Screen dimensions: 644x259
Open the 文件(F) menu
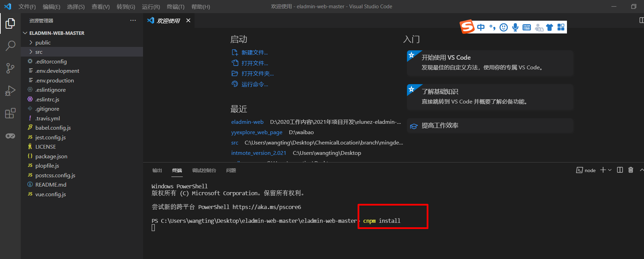27,7
